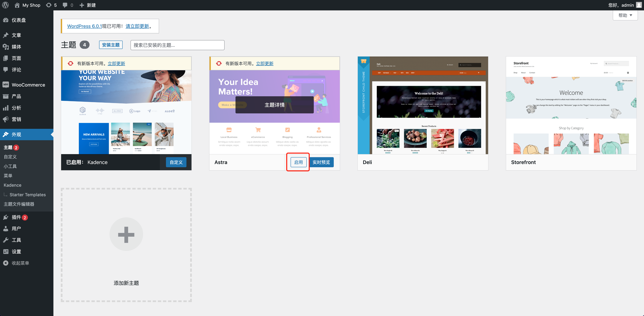This screenshot has height=316, width=644.
Task: Click the Storefront theme thumbnail
Action: (571, 105)
